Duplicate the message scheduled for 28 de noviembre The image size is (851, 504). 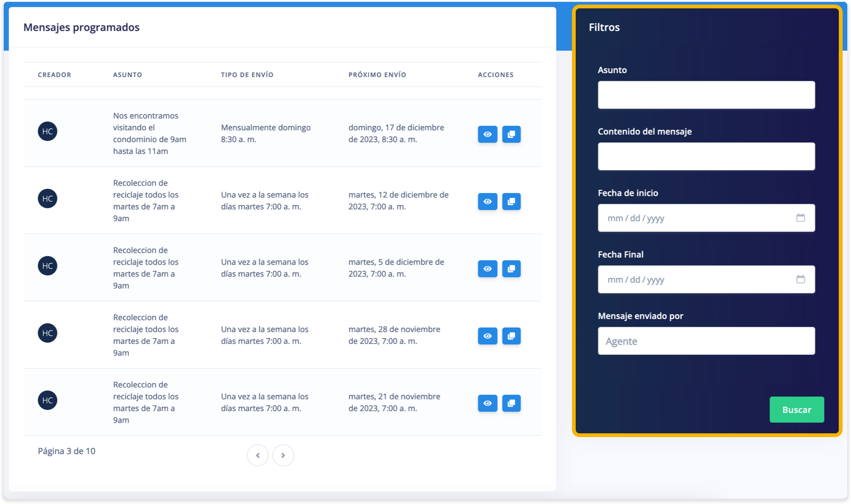511,336
